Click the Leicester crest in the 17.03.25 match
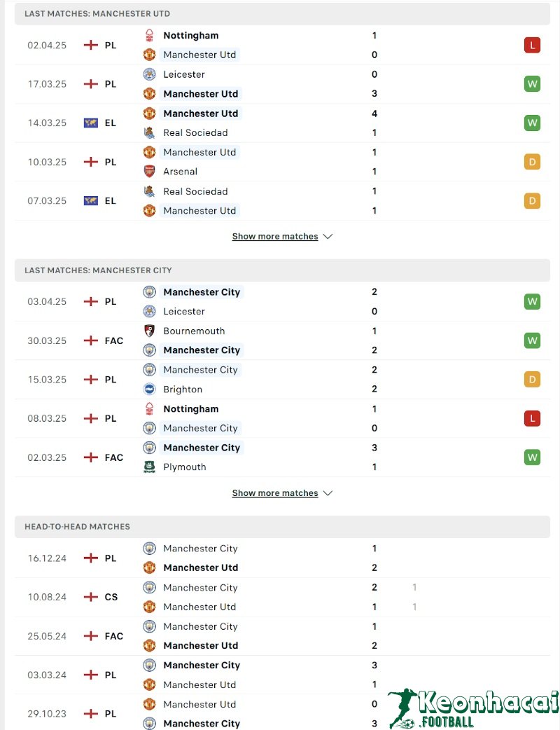Screen dimensions: 560x730 (149, 74)
